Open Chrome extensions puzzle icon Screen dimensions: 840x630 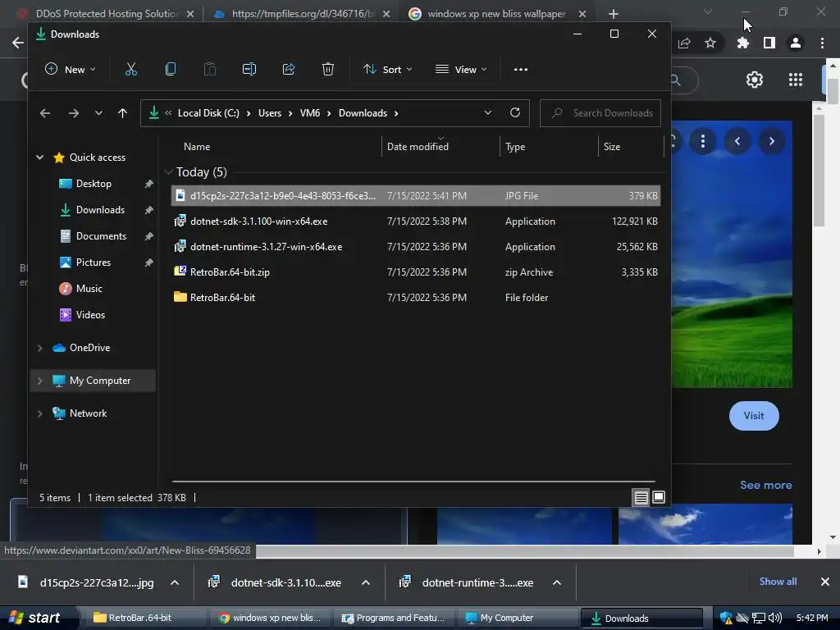pyautogui.click(x=742, y=43)
